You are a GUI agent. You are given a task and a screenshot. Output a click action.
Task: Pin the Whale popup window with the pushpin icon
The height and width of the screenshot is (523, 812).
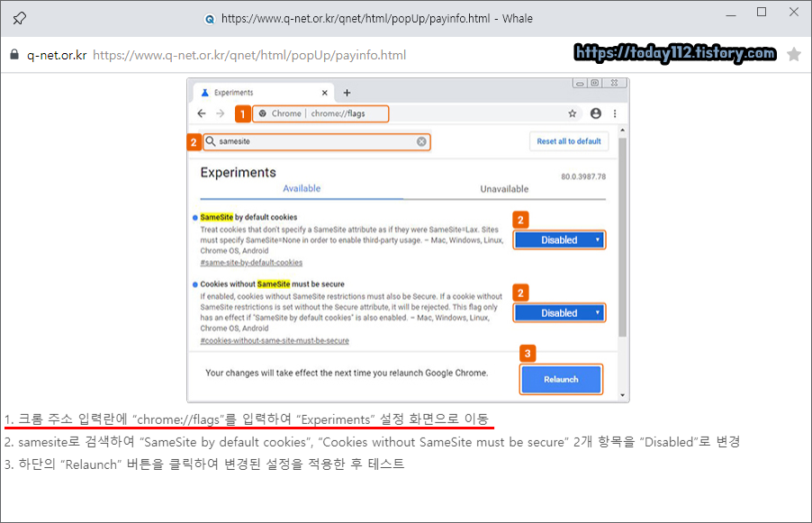19,18
